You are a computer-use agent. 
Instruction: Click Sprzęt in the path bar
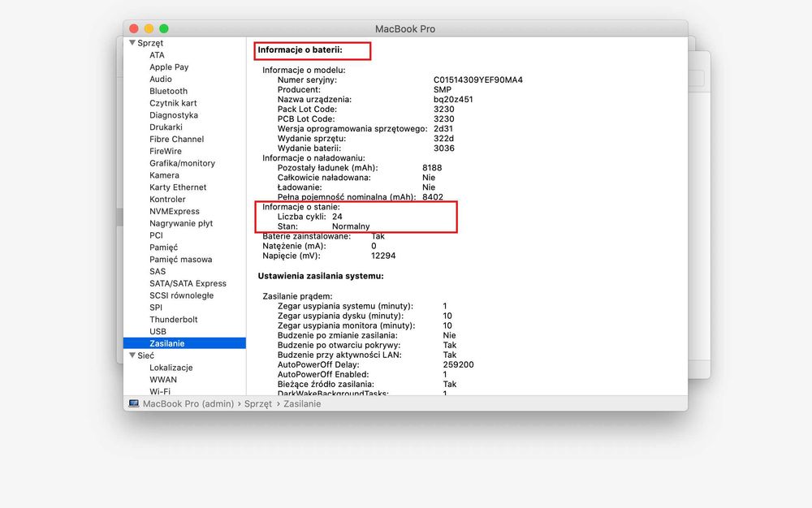coord(258,403)
